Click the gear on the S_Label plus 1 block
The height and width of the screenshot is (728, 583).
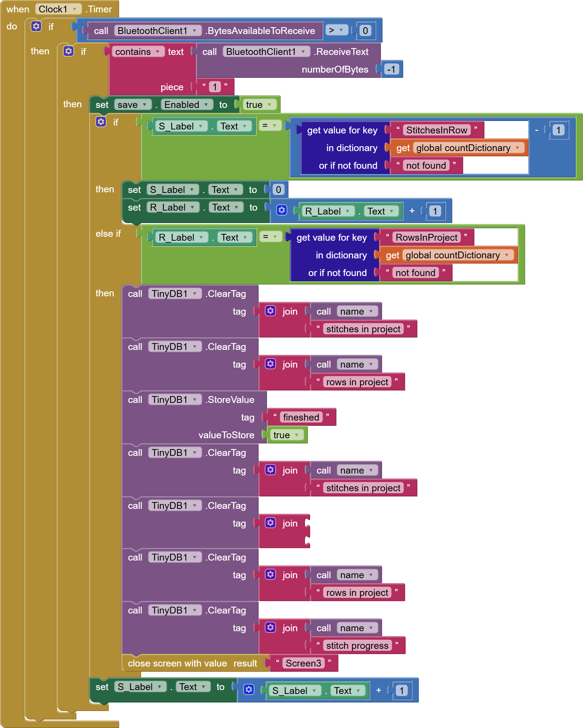(249, 690)
